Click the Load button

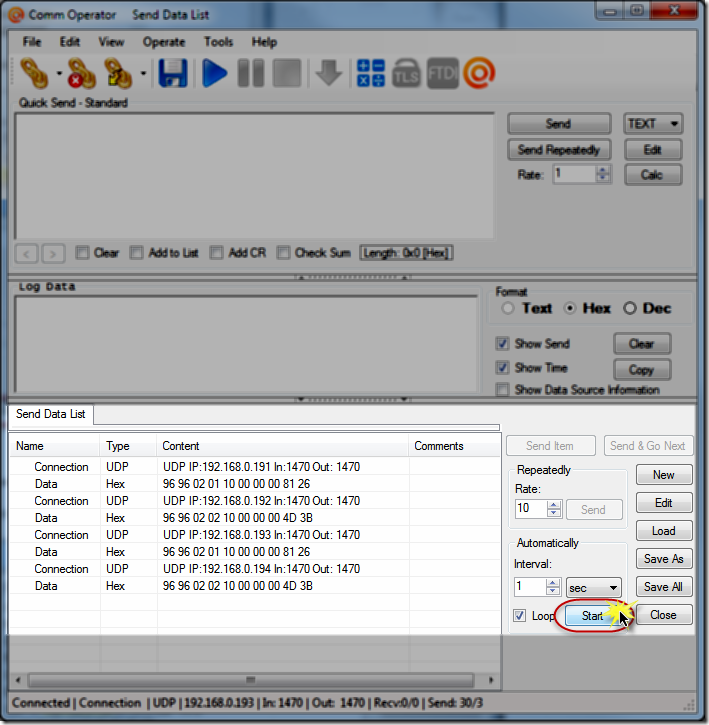coord(664,531)
